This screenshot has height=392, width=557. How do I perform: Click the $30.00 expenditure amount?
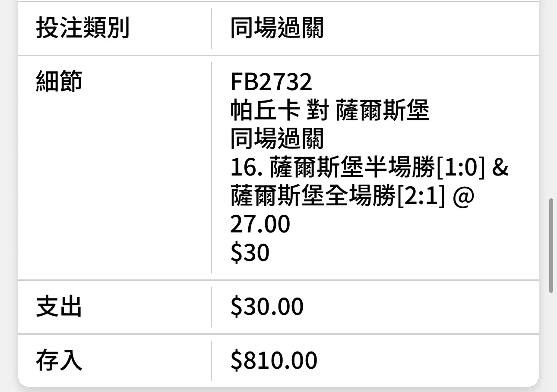pos(267,307)
